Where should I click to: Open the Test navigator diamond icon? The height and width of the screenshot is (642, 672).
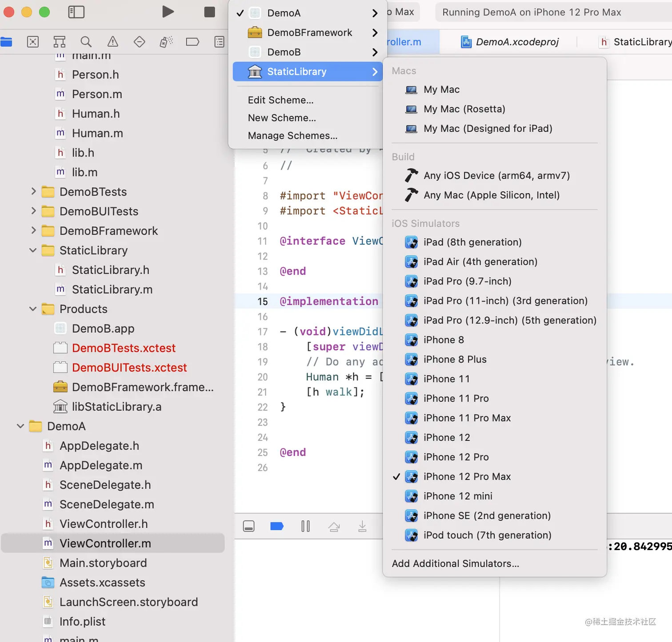point(140,42)
